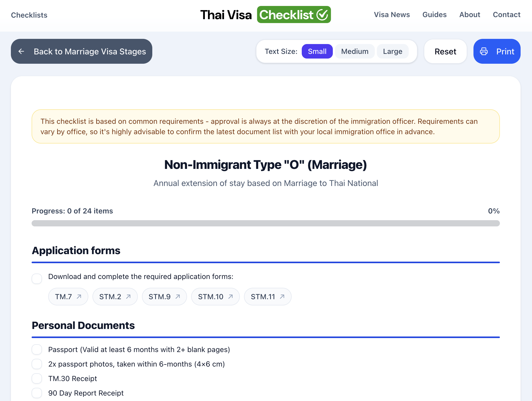Select the Medium text size option
The width and height of the screenshot is (532, 401).
pos(355,51)
